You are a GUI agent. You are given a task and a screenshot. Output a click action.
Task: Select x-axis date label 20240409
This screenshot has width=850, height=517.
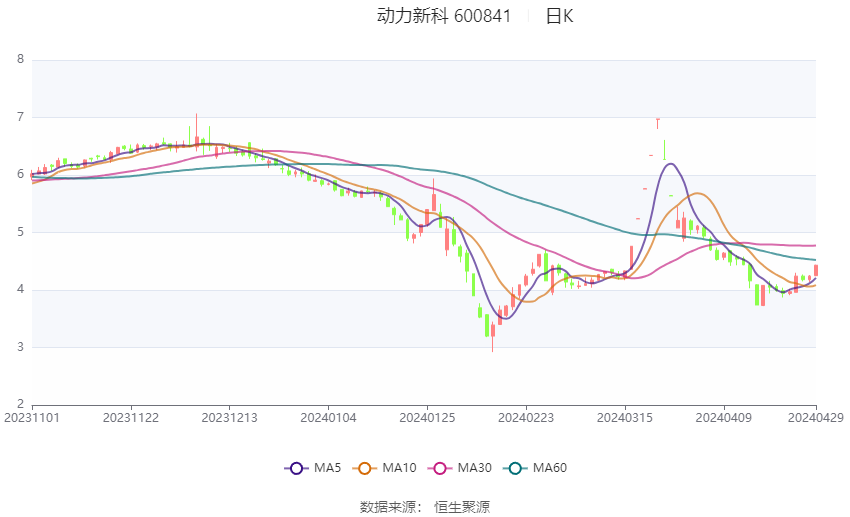[x=724, y=418]
